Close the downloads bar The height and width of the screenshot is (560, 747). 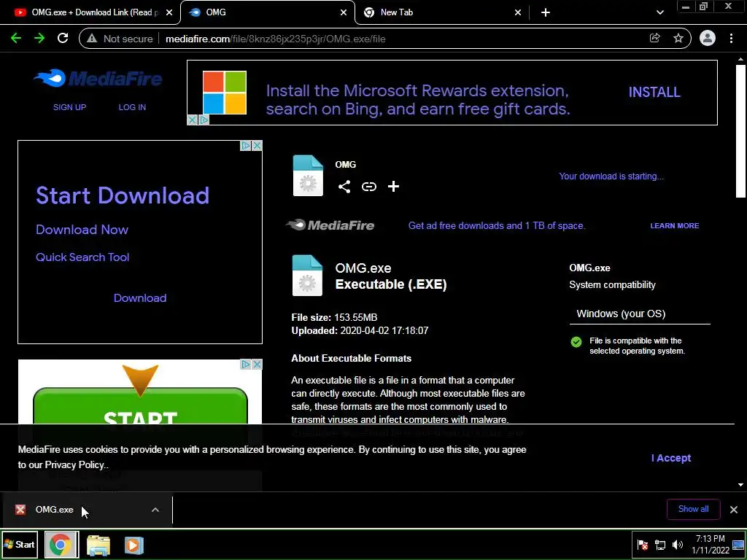[734, 510]
